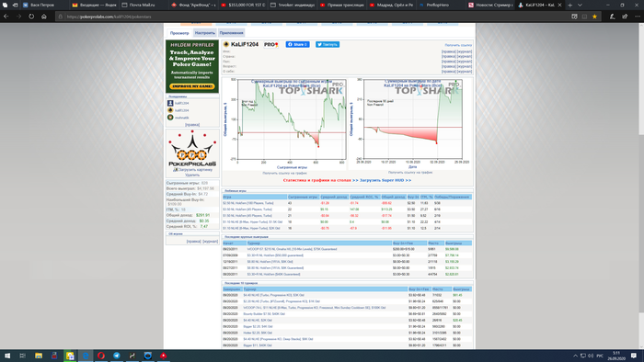Expand the system tray hidden icons chevron

(575, 356)
